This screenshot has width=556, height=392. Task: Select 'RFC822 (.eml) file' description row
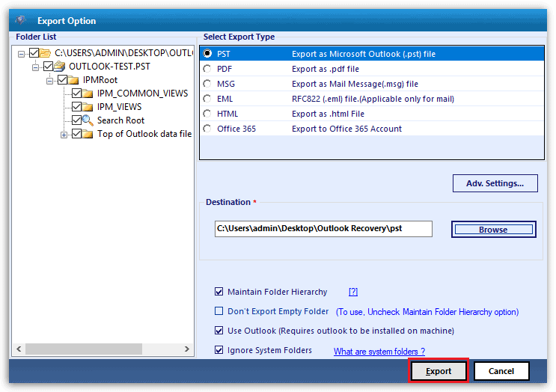click(x=373, y=99)
